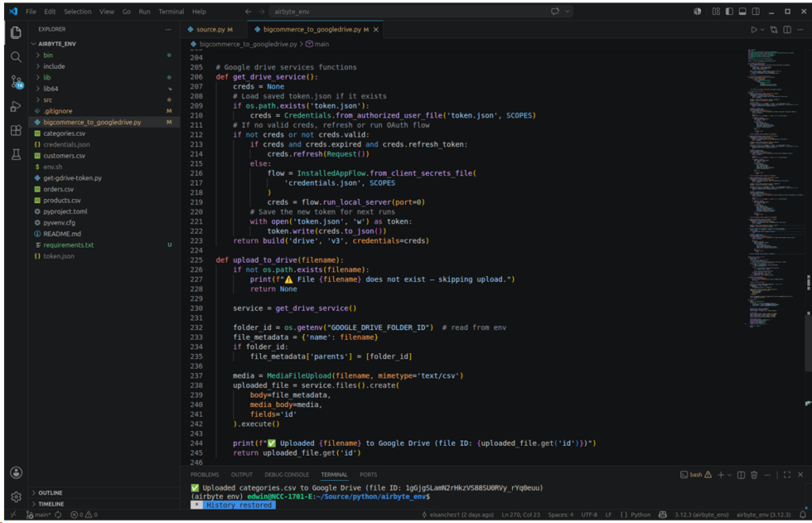Open terminal panel more actions ellipsis
This screenshot has width=812, height=523.
pyautogui.click(x=768, y=475)
